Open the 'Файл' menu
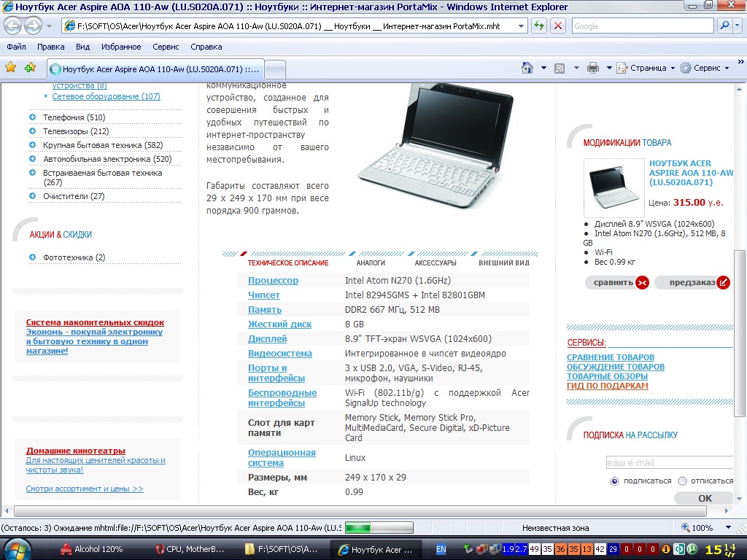747x560 pixels. (x=17, y=47)
